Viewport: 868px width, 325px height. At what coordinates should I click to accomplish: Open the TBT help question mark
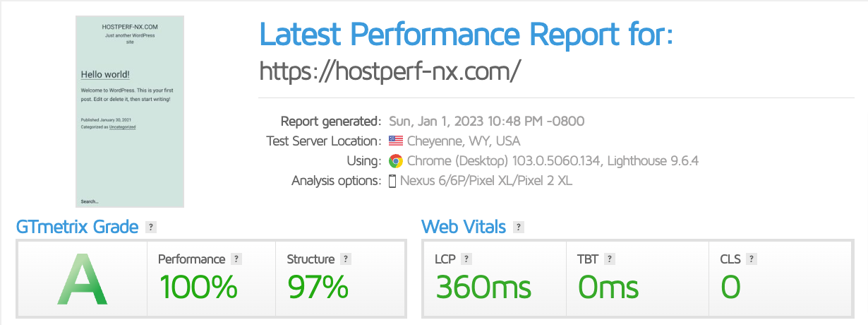coord(610,259)
